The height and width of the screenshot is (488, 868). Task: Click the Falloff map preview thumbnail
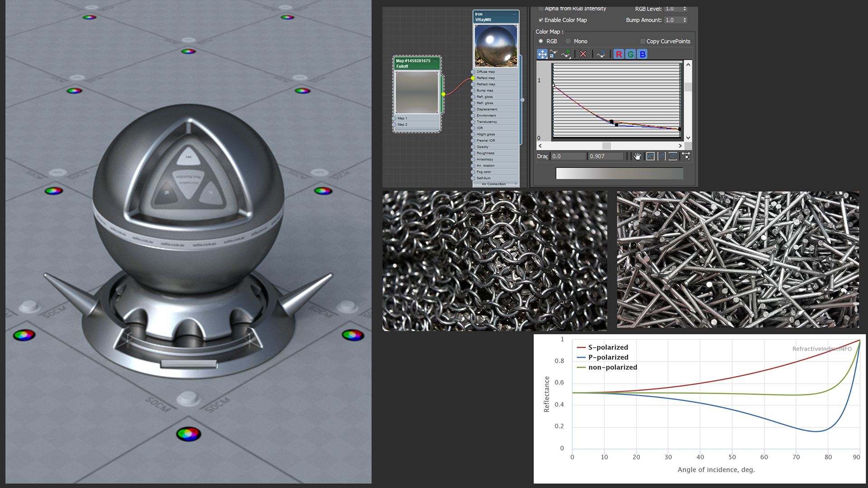[417, 92]
